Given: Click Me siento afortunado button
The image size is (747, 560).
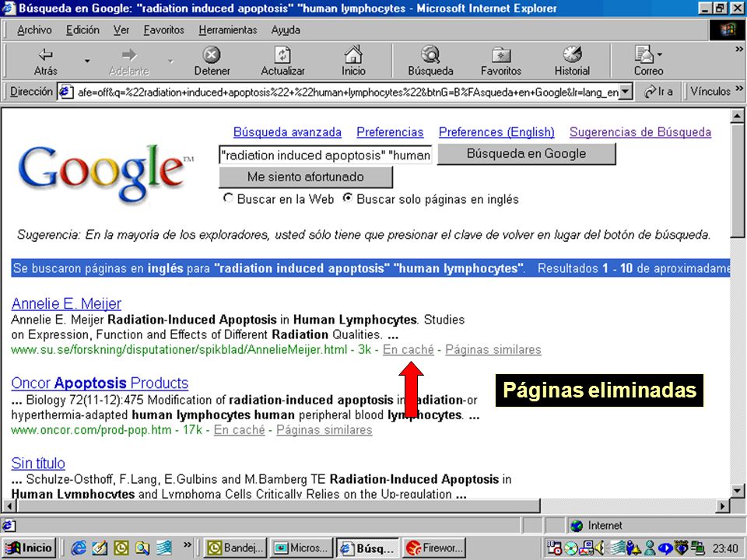Looking at the screenshot, I should coord(305,177).
